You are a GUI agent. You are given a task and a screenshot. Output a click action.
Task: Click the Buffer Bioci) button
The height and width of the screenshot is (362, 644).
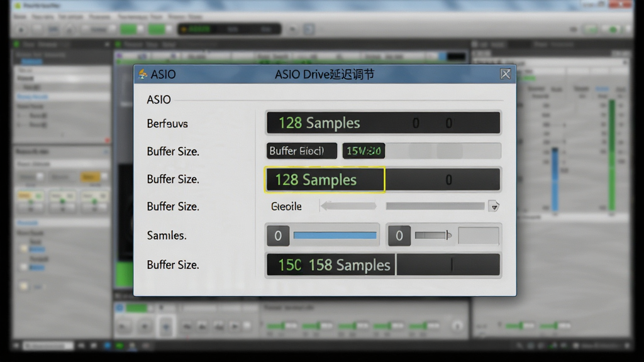coord(301,151)
